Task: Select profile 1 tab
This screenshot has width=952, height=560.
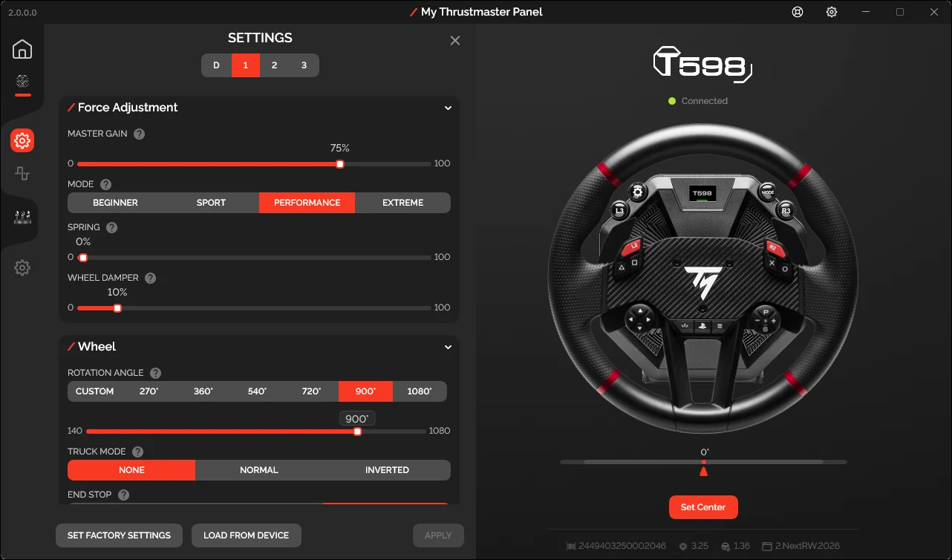Action: [245, 65]
